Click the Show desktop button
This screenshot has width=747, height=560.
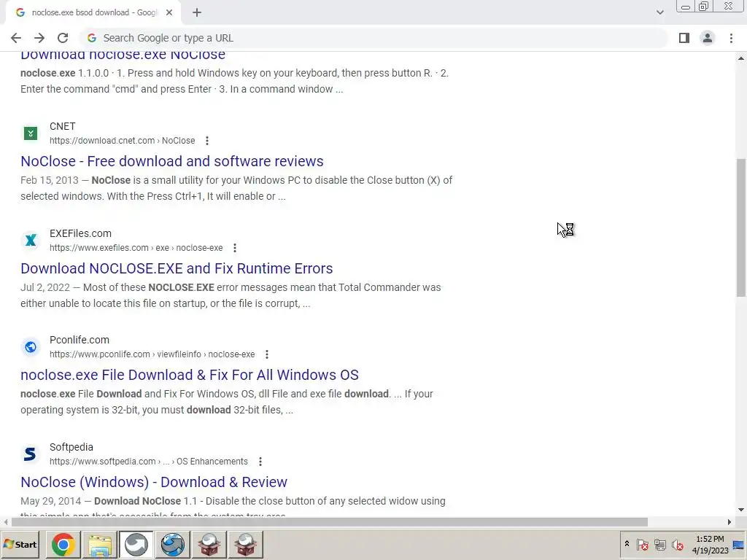click(x=739, y=544)
